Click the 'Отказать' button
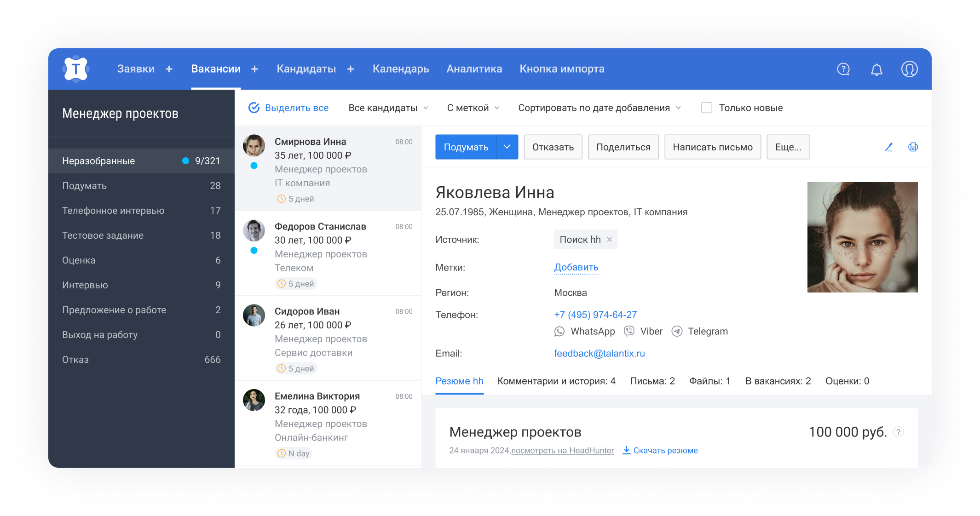 click(553, 147)
